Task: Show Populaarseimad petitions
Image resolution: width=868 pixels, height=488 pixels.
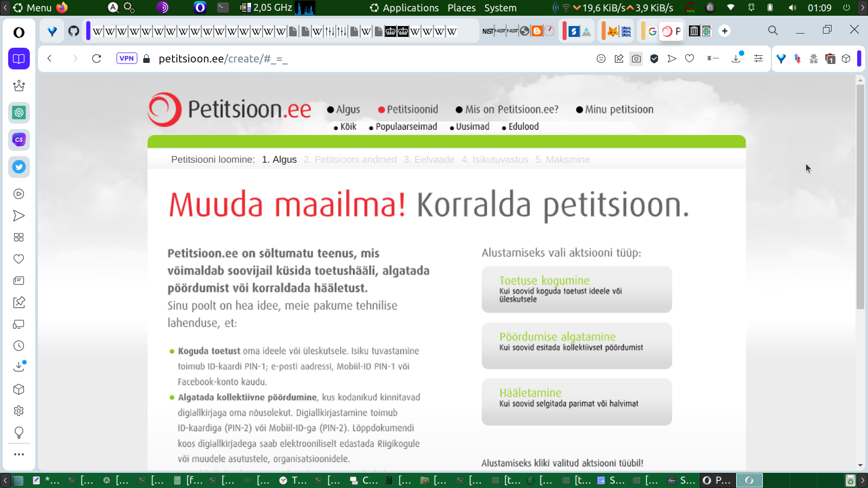Action: (403, 126)
